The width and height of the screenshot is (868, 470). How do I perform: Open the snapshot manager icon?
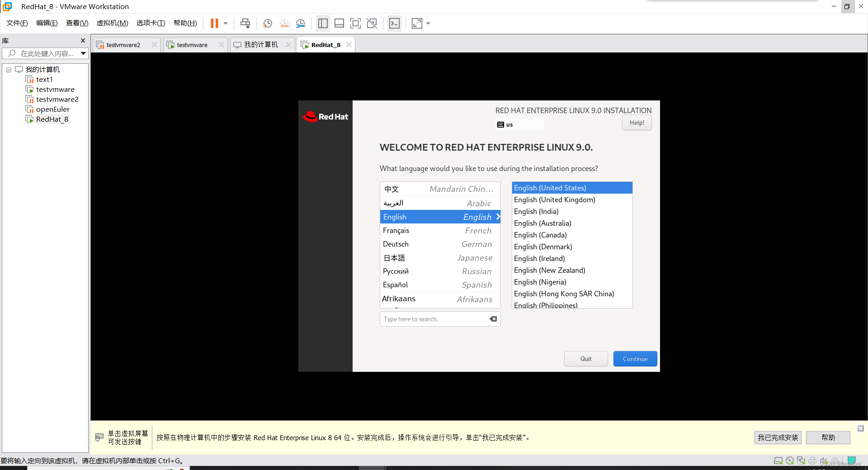(x=300, y=24)
